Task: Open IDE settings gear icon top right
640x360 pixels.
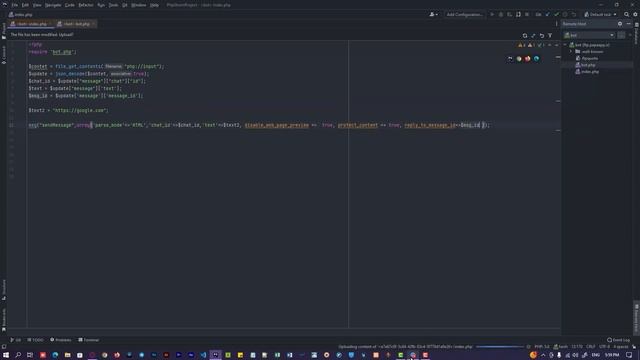Action: [x=635, y=14]
